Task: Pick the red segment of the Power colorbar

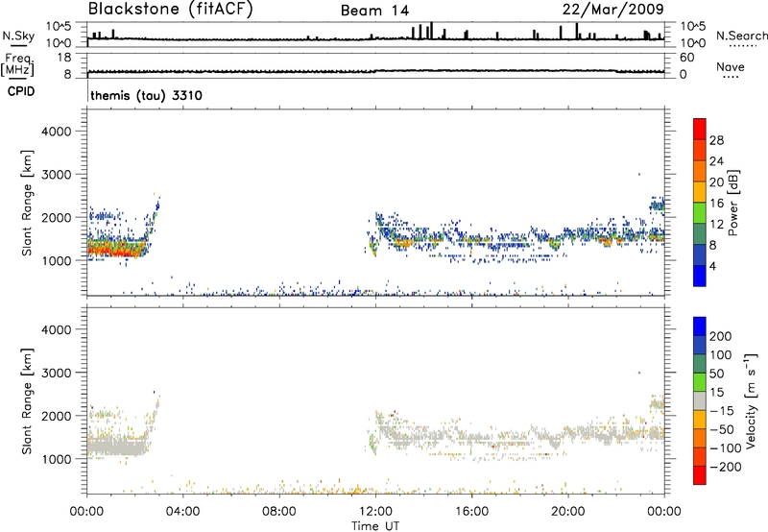Action: tap(700, 129)
